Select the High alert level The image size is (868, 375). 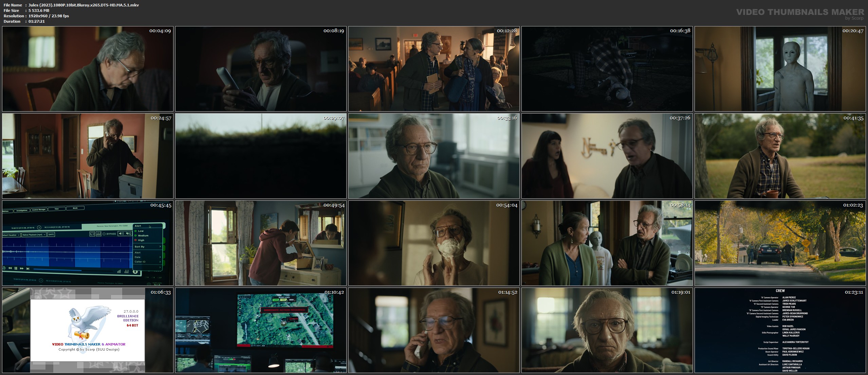(141, 240)
